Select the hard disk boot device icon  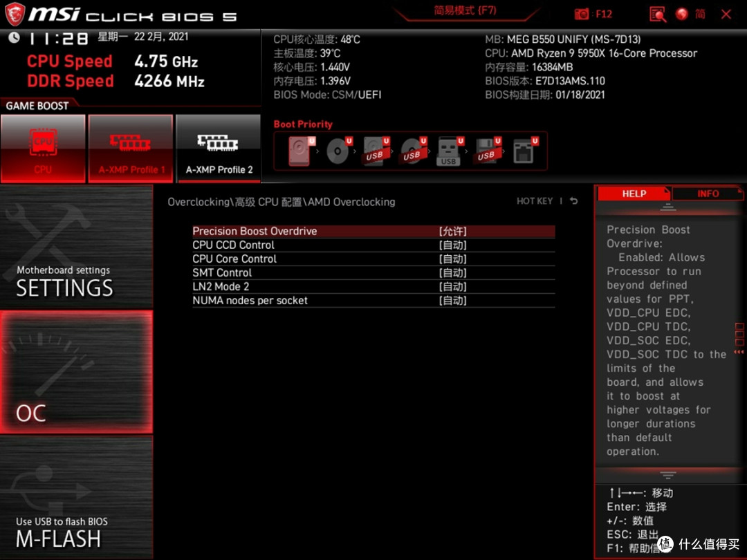coord(301,151)
